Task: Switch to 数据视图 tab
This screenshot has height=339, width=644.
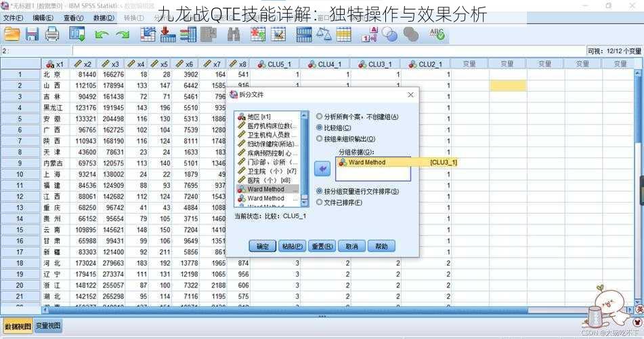Action: pyautogui.click(x=18, y=326)
